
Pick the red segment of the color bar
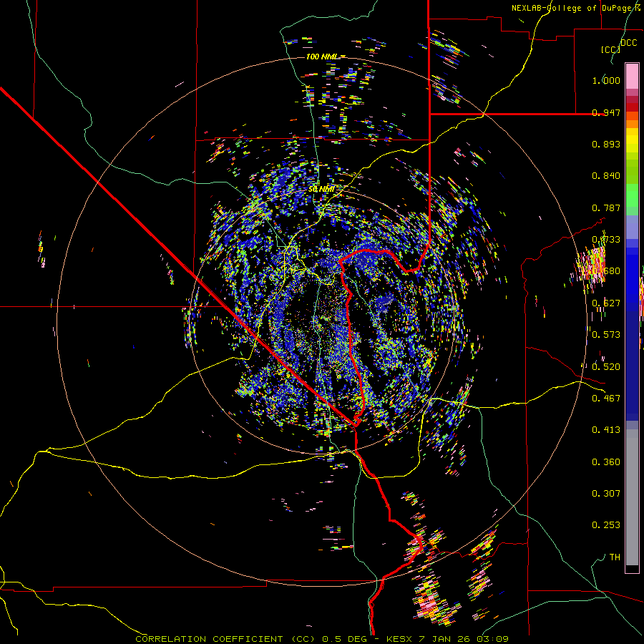632,107
